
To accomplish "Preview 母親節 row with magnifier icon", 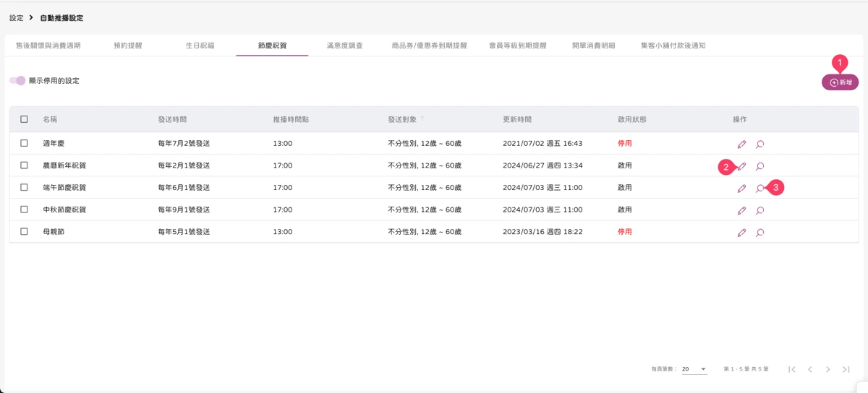I will (x=760, y=233).
